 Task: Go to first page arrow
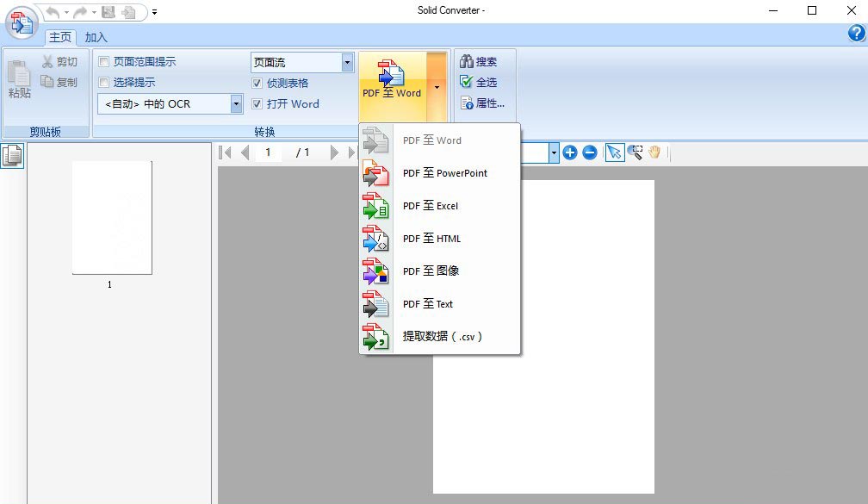coord(225,152)
